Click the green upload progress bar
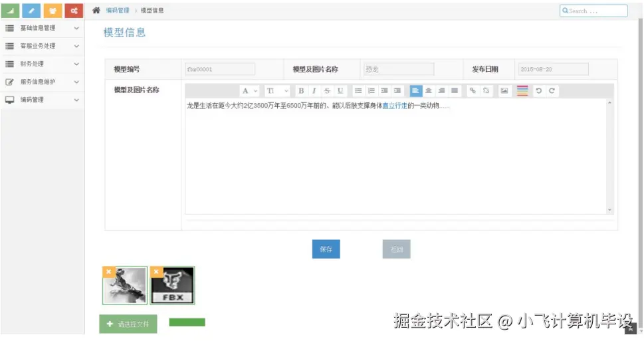This screenshot has height=341, width=644. coord(187,322)
